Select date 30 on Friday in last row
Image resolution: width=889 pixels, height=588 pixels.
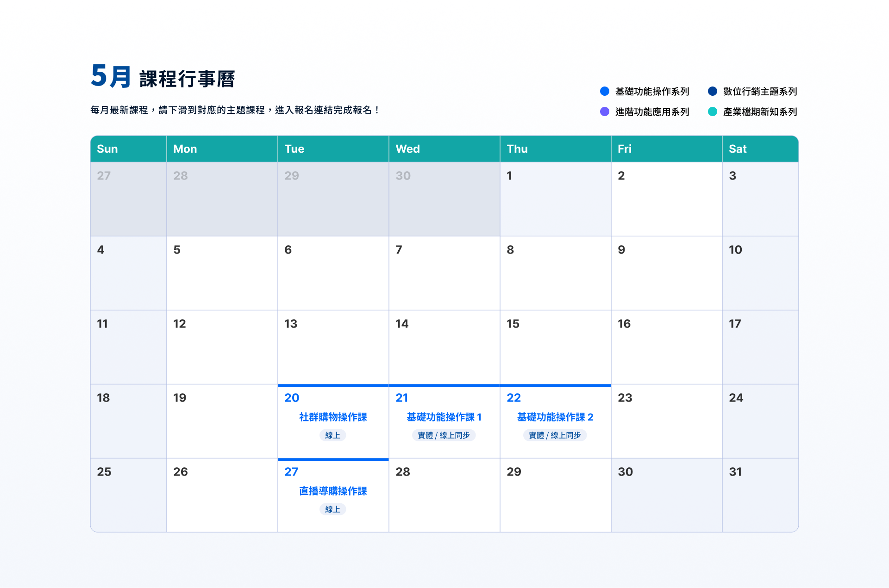[626, 472]
